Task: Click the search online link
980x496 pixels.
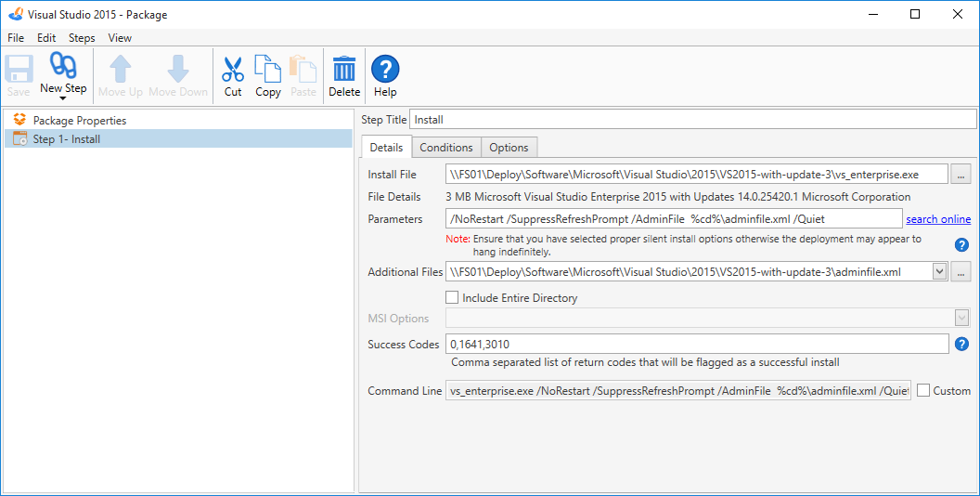Action: pos(938,219)
